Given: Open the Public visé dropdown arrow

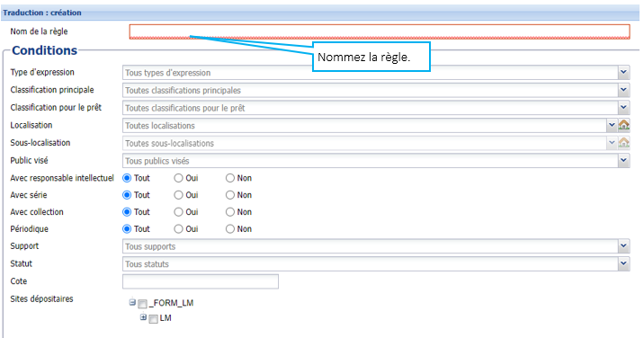Looking at the screenshot, I should 623,161.
